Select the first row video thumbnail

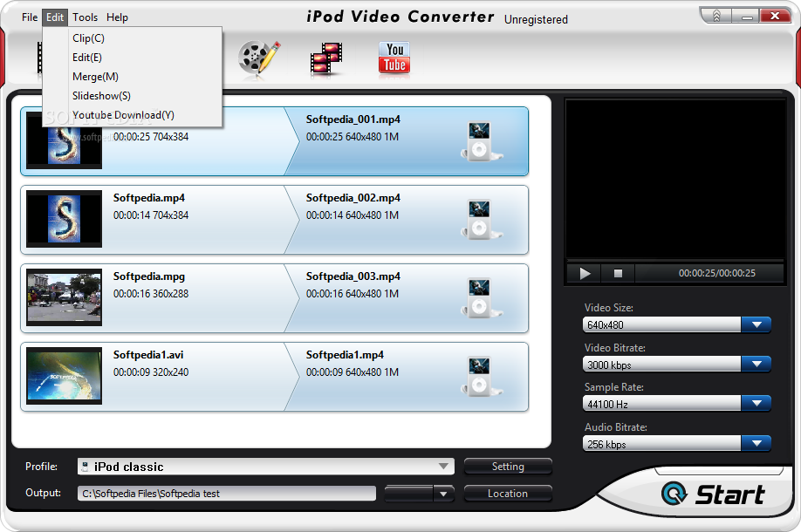tap(64, 145)
